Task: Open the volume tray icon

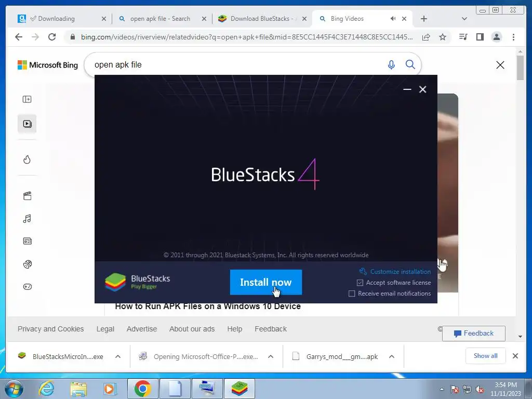Action: 480,390
